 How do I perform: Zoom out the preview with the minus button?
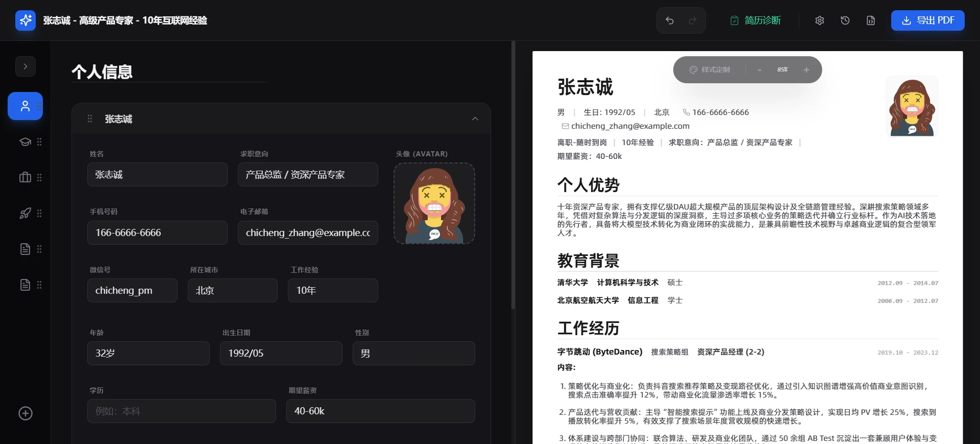pos(759,70)
